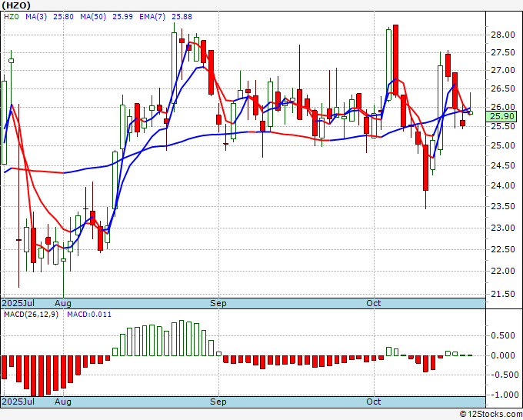This screenshot has height=420, width=523.
Task: Click the MA(50) value 25.99
Action: pos(122,17)
